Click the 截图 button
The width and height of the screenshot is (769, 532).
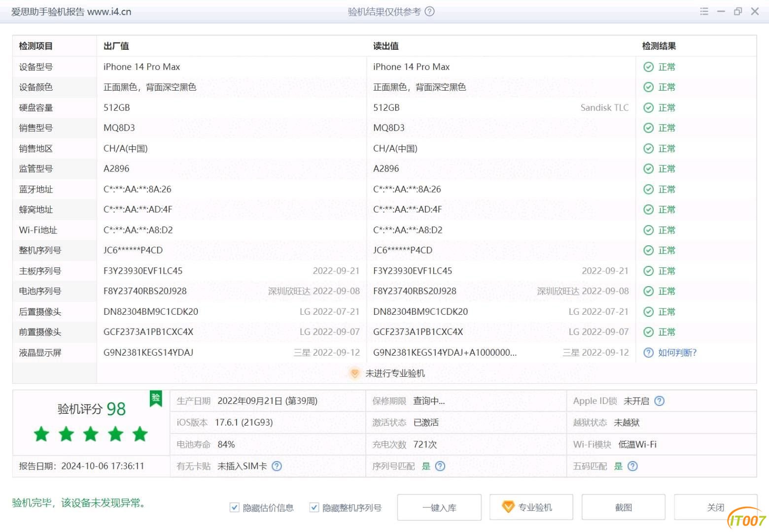coord(623,507)
